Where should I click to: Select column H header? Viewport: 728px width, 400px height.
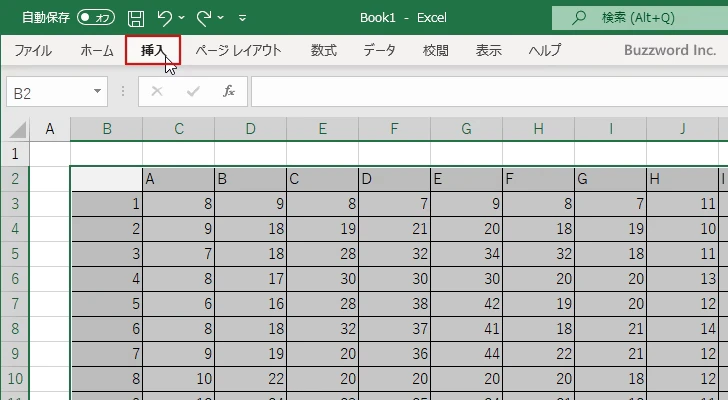[538, 129]
